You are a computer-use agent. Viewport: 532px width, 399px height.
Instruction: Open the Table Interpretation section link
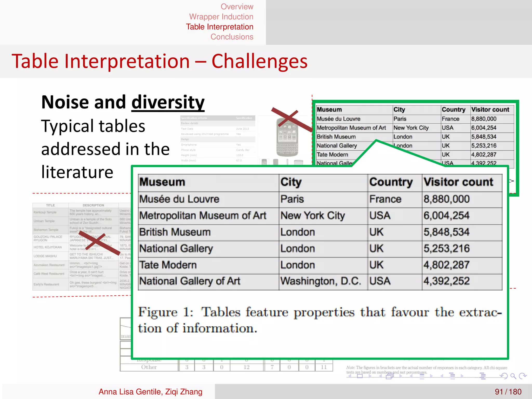click(x=220, y=27)
